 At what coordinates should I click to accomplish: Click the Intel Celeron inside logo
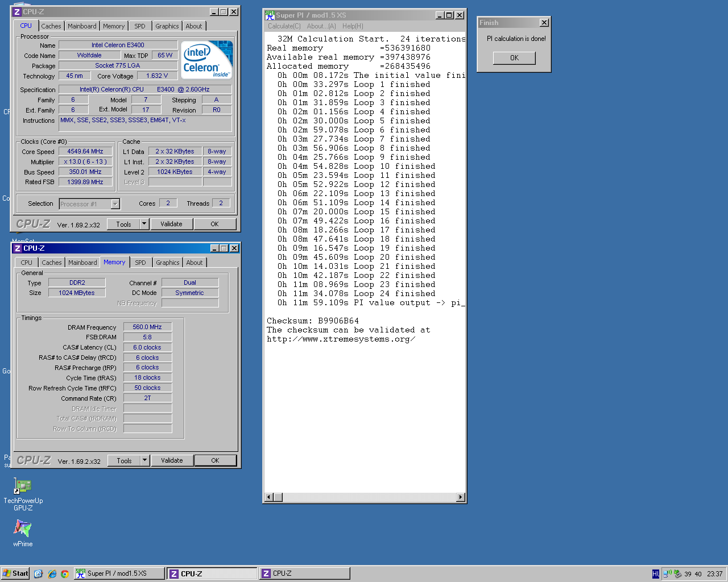coord(207,59)
